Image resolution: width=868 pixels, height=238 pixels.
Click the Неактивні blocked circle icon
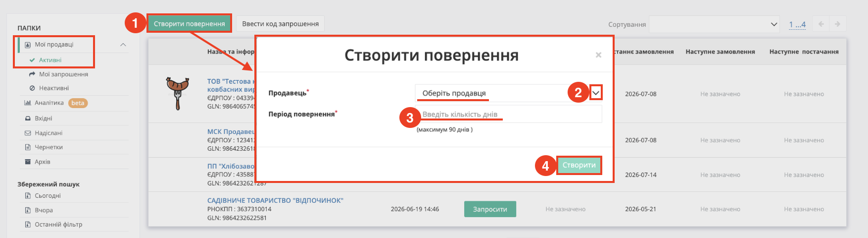tap(32, 88)
